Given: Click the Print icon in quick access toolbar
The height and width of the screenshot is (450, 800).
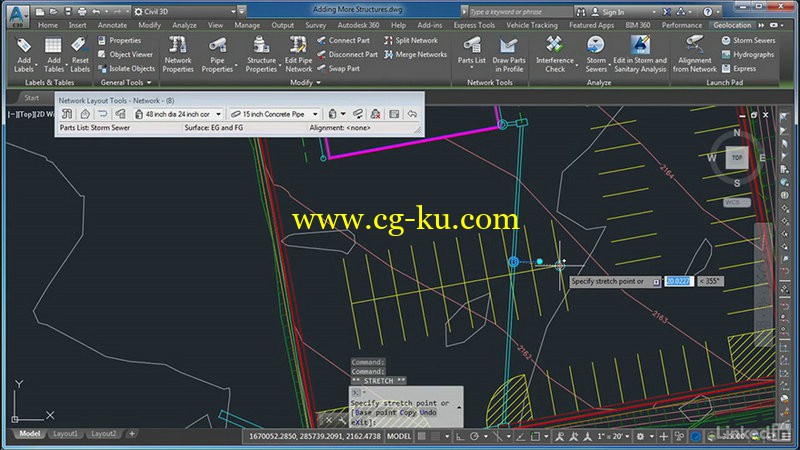Looking at the screenshot, I should point(82,11).
